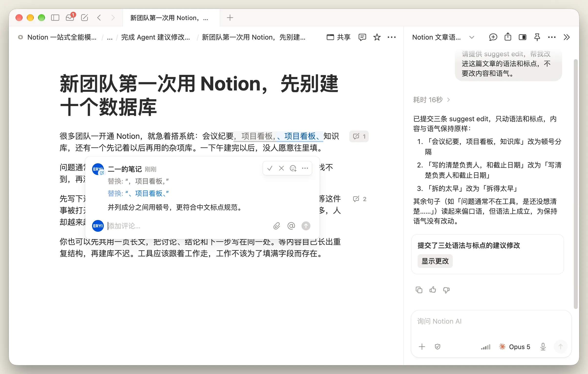Click the page title heading
This screenshot has width=588, height=374.
(199, 95)
